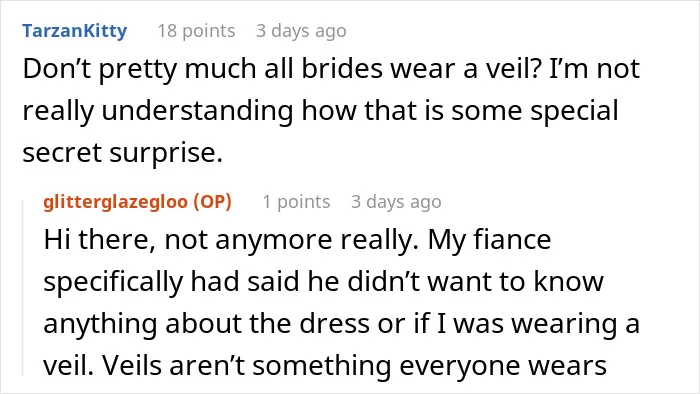The height and width of the screenshot is (394, 700).
Task: Click the word "veil?" in the top comment
Action: (511, 69)
